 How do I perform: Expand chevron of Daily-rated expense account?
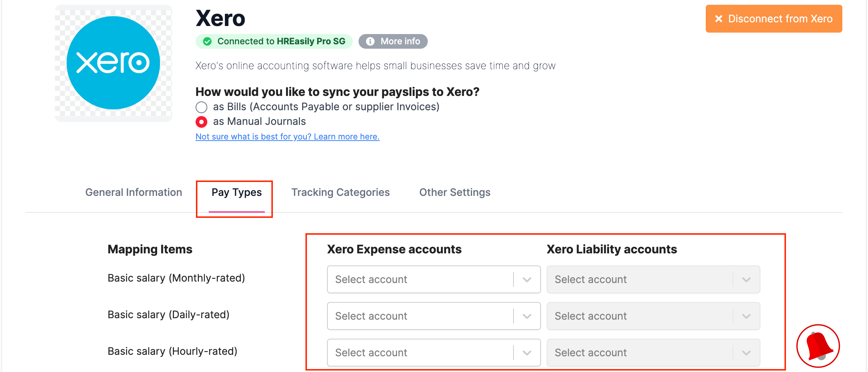pyautogui.click(x=527, y=316)
